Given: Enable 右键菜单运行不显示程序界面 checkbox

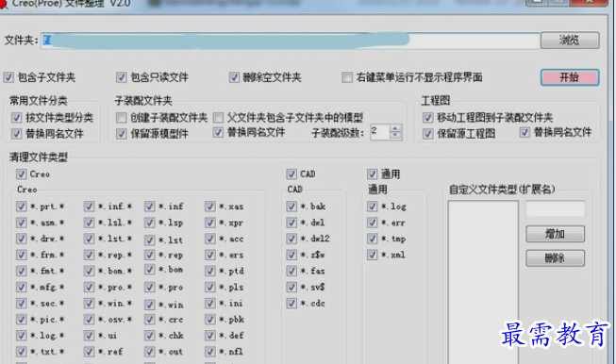Looking at the screenshot, I should coord(347,77).
